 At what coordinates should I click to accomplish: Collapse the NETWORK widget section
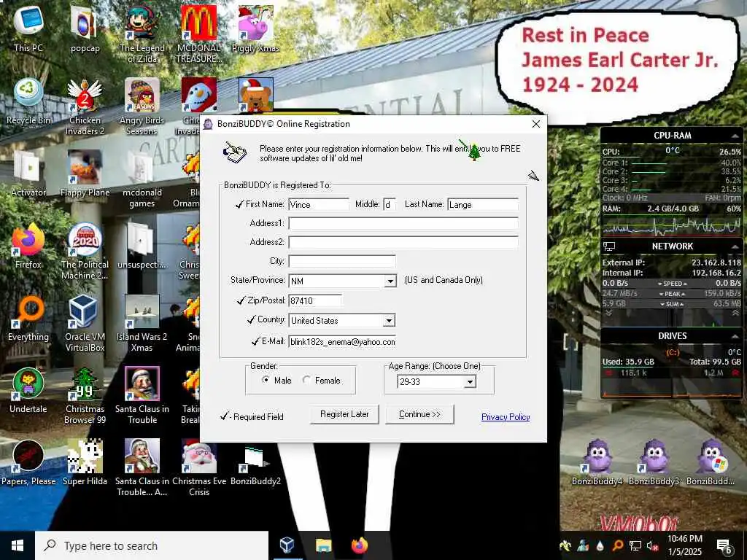pyautogui.click(x=735, y=246)
